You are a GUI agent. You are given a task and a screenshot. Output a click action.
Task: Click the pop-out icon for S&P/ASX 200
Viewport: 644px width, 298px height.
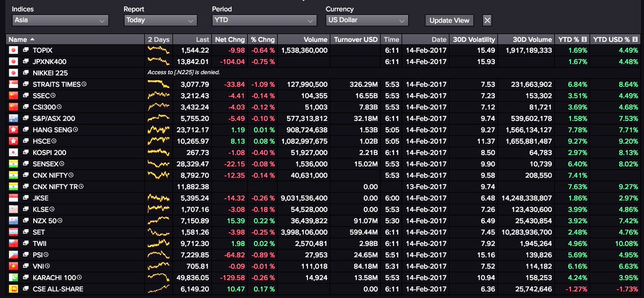[26, 118]
